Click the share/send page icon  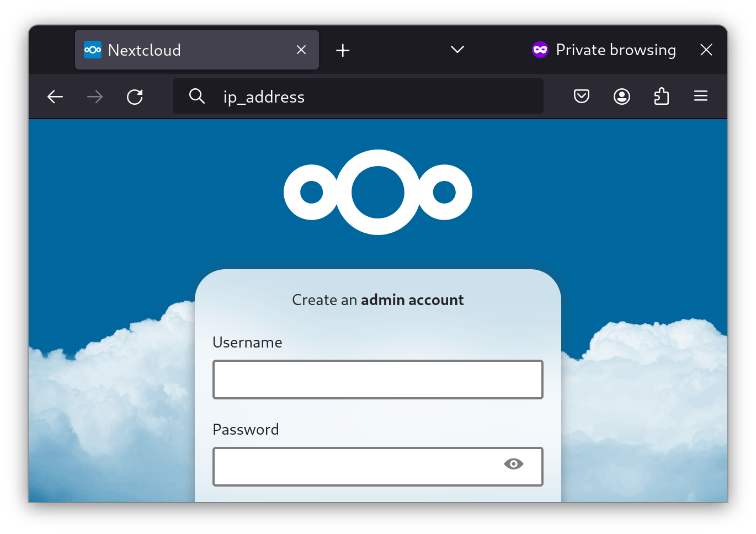coord(661,96)
